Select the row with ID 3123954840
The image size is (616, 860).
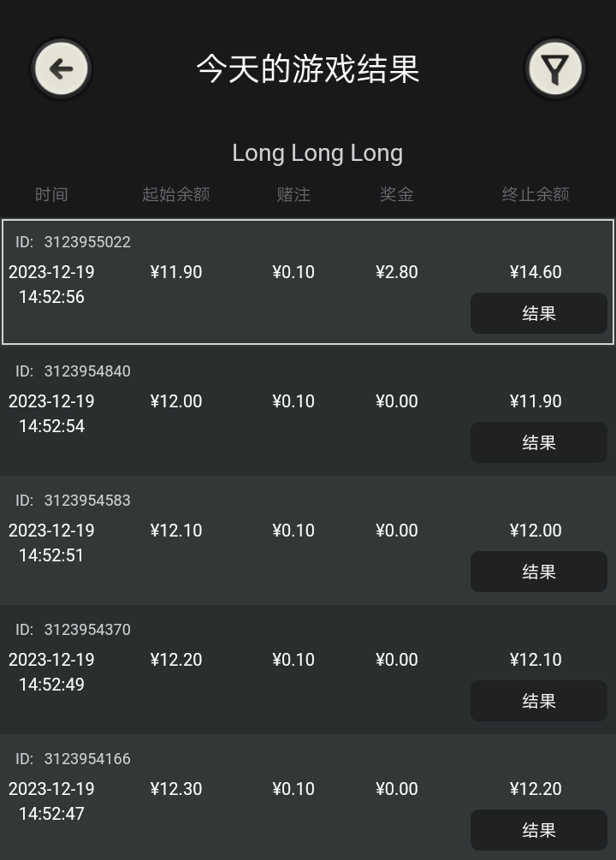click(x=308, y=412)
